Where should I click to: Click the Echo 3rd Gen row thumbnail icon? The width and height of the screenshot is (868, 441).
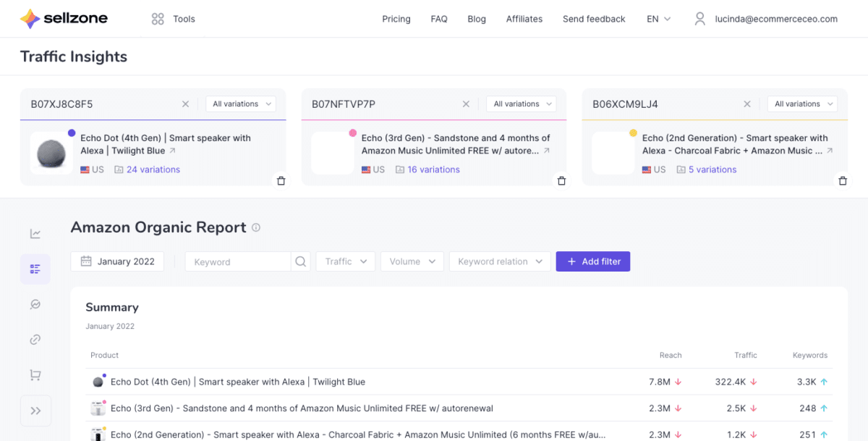(x=98, y=408)
